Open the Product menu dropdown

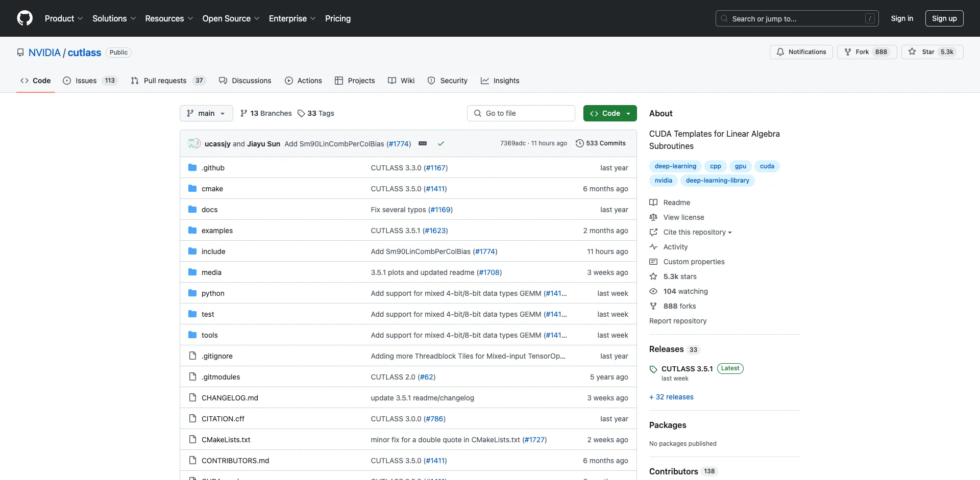point(64,18)
